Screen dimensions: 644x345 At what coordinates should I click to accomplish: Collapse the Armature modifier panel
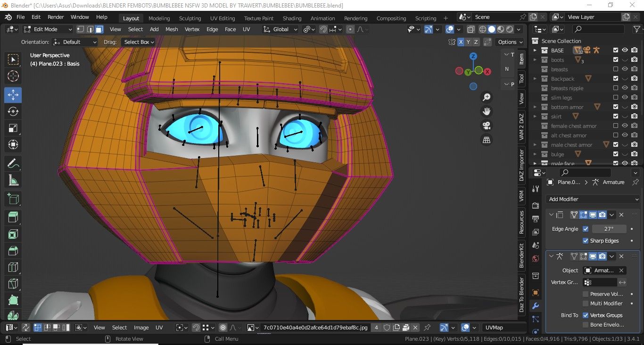[552, 256]
